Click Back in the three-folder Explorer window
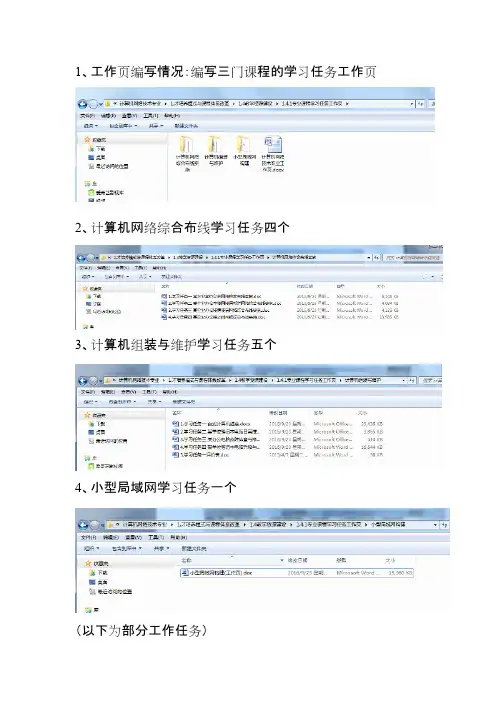This screenshot has width=496, height=702. click(82, 104)
